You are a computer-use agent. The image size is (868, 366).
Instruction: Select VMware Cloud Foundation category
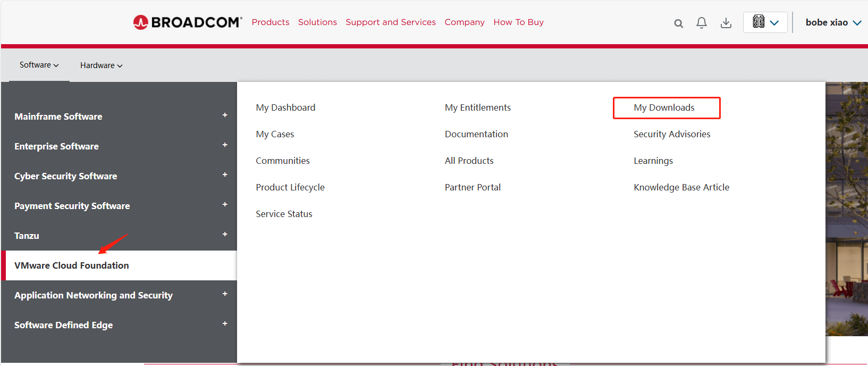click(72, 265)
